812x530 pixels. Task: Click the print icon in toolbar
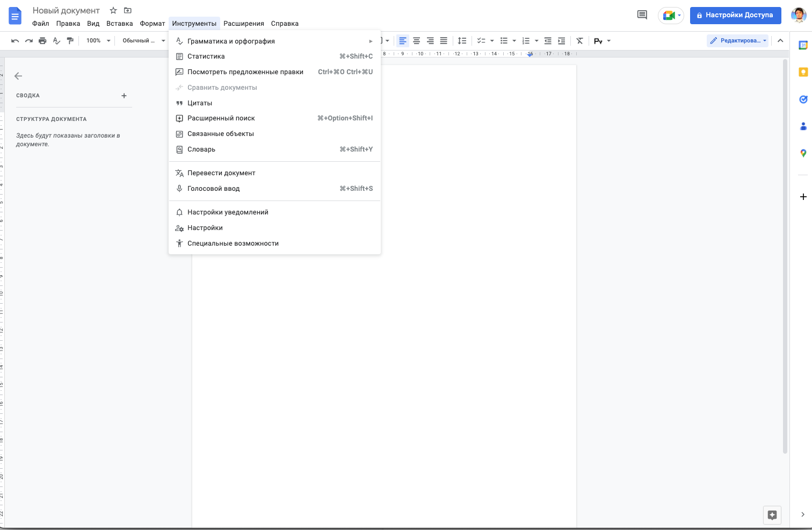pos(42,41)
